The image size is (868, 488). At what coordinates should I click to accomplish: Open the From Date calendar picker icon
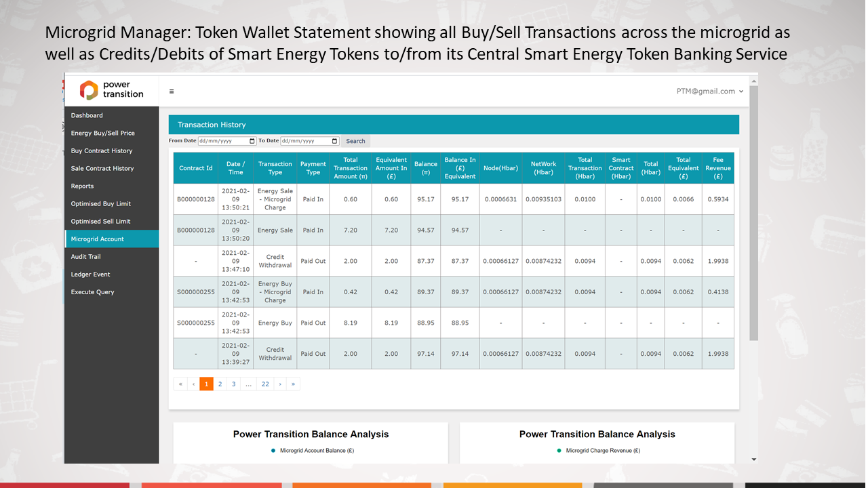pos(252,141)
